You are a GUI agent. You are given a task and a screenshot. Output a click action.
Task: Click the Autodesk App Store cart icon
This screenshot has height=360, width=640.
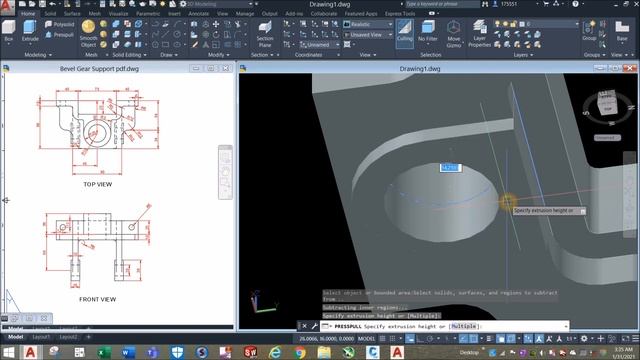pos(546,4)
